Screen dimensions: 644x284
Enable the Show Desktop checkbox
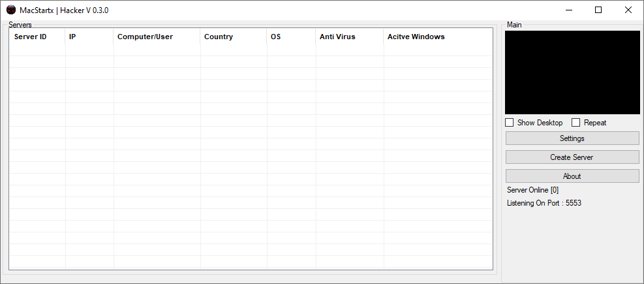tap(510, 123)
